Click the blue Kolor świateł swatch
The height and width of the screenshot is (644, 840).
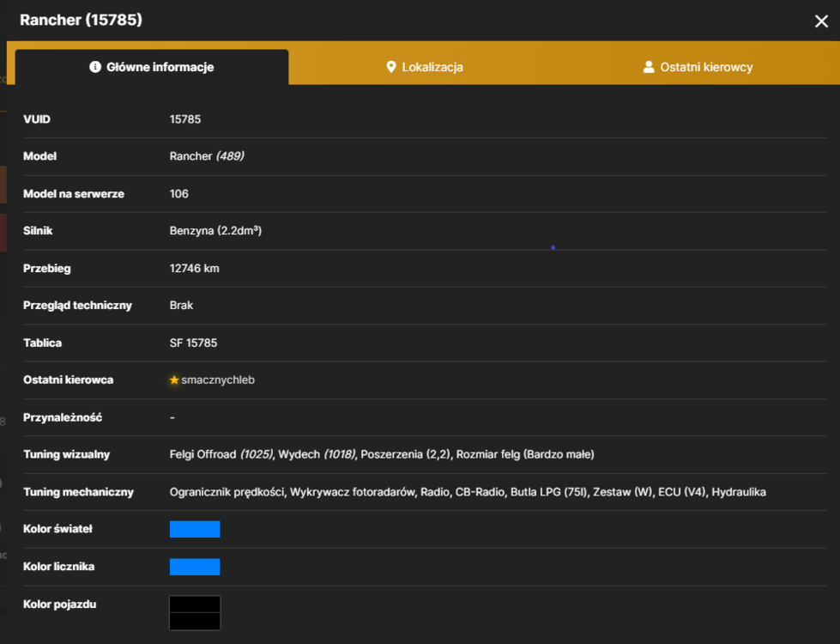pos(195,529)
